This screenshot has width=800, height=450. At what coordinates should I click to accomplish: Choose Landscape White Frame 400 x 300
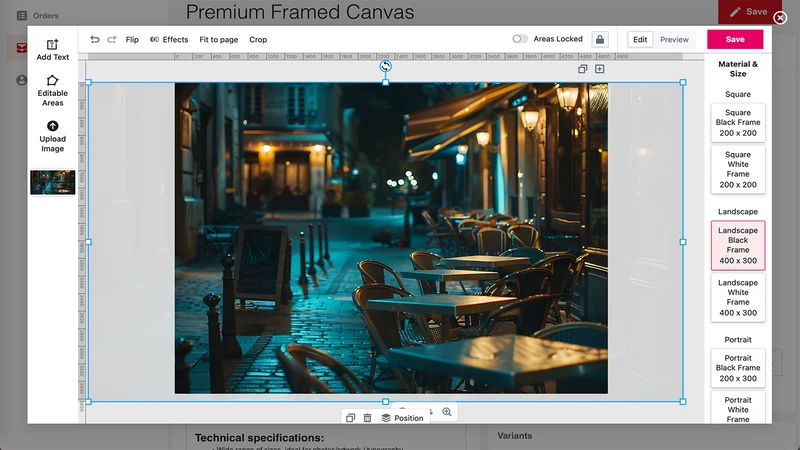tap(738, 297)
